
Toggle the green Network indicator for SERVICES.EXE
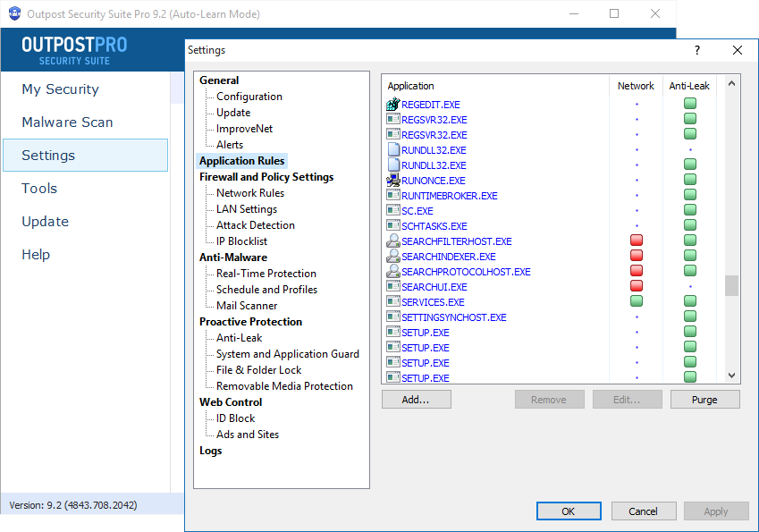tap(636, 301)
